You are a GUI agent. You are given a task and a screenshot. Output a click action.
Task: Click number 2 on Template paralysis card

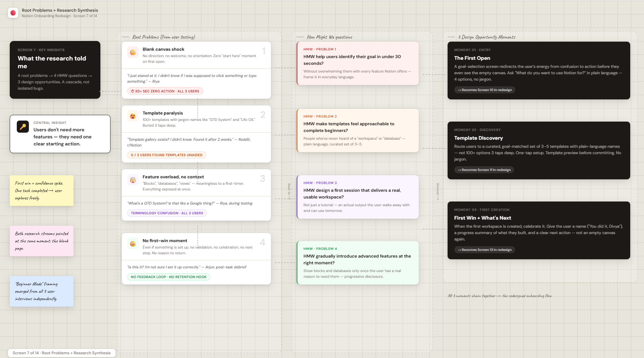(x=263, y=115)
